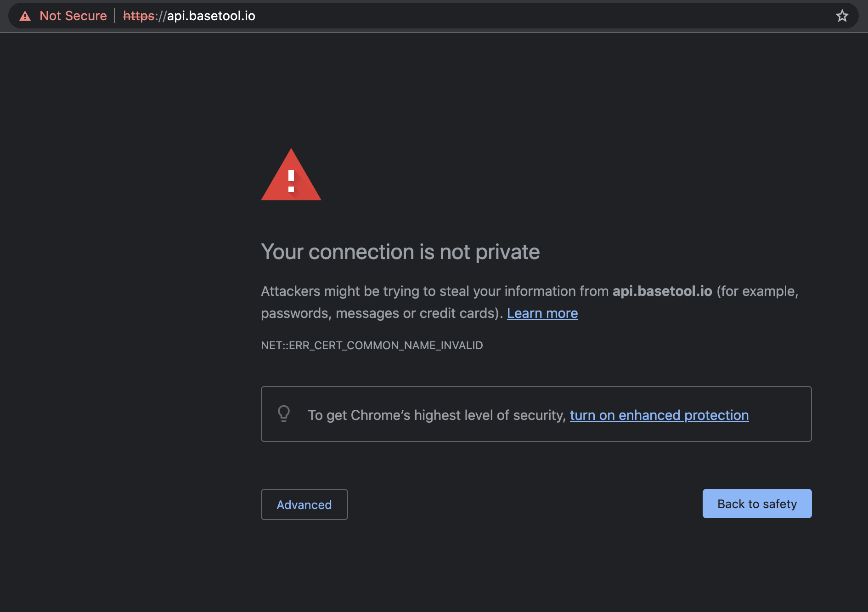Select the lightbulb security tip icon
This screenshot has height=612, width=868.
click(x=284, y=414)
